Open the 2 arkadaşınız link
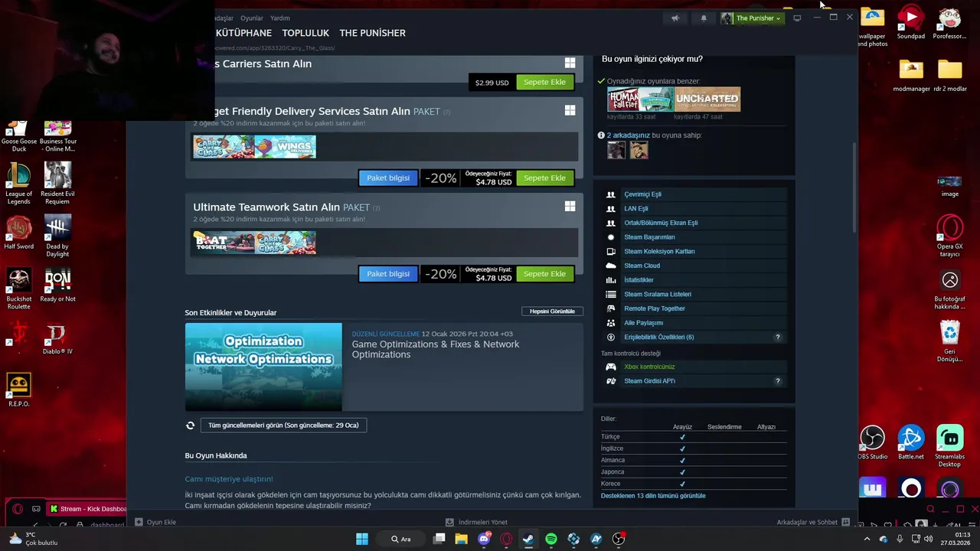 coord(629,135)
